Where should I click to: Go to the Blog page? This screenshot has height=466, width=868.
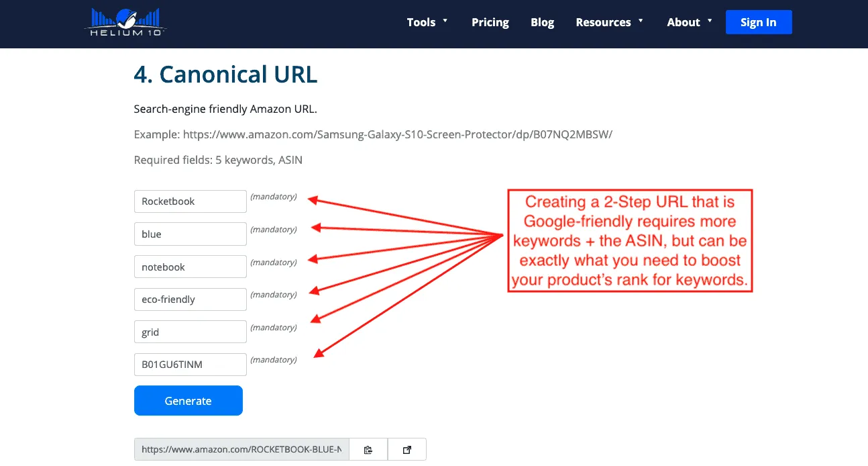click(542, 22)
